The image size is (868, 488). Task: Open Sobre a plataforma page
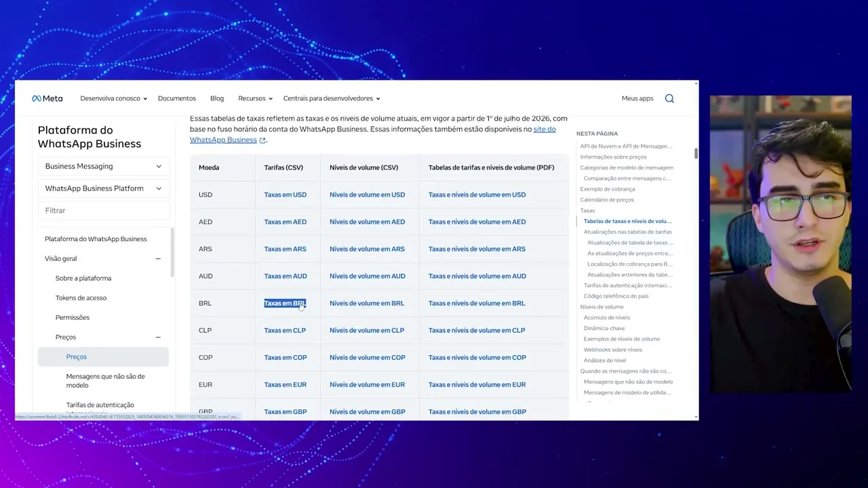tap(83, 278)
